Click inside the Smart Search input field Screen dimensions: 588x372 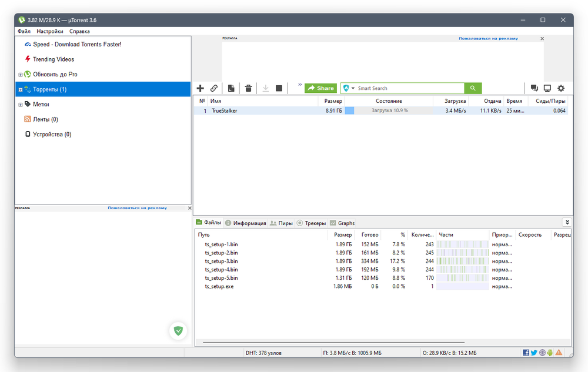[409, 88]
